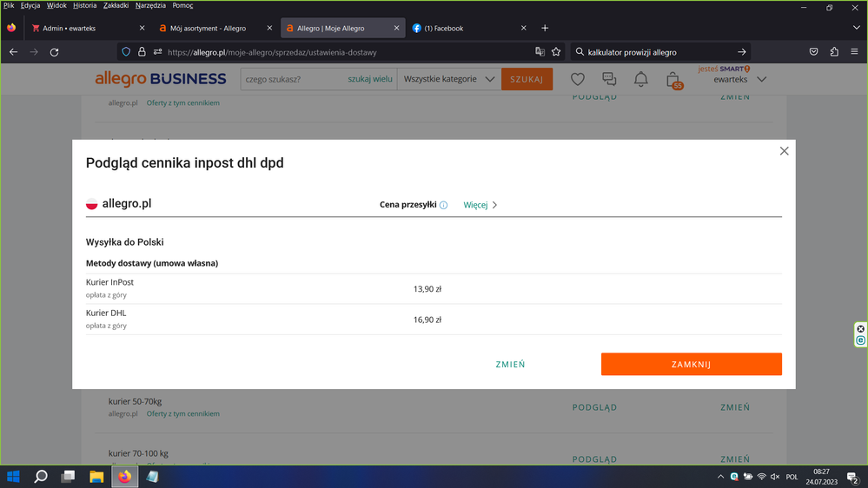Click the Firefox taskbar icon

click(124, 477)
